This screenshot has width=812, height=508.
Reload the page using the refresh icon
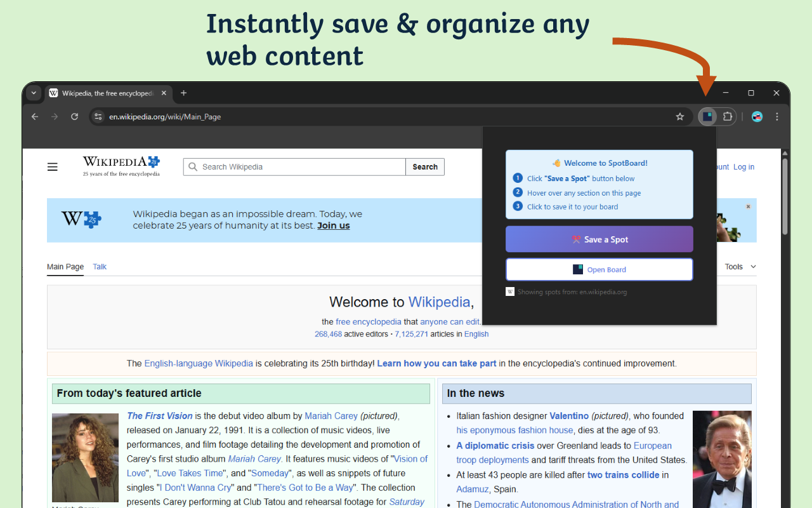(x=74, y=117)
